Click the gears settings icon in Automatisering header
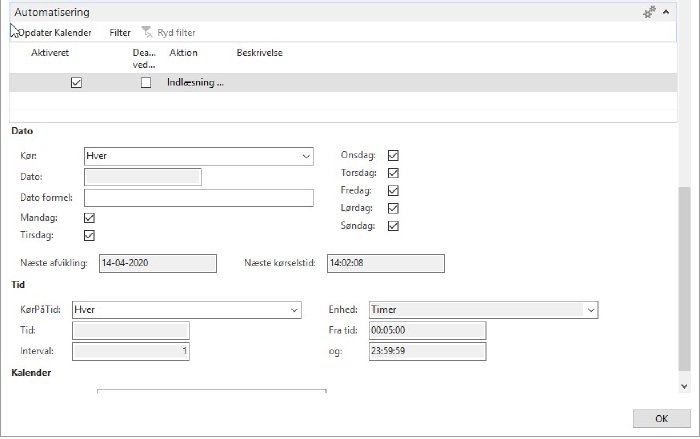The height and width of the screenshot is (439, 700). (649, 12)
